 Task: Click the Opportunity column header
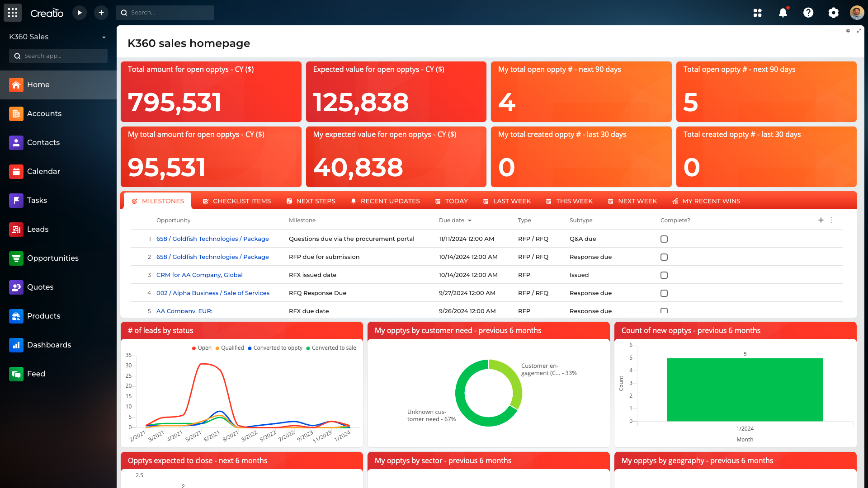click(173, 221)
